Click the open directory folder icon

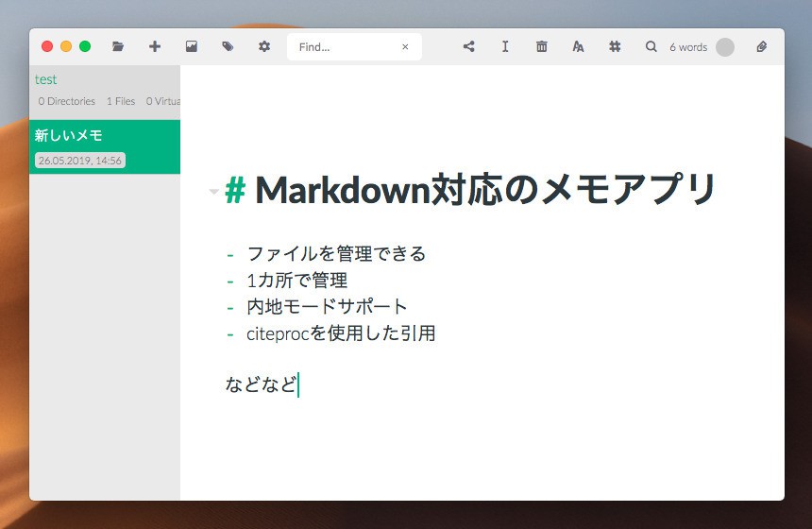(118, 46)
